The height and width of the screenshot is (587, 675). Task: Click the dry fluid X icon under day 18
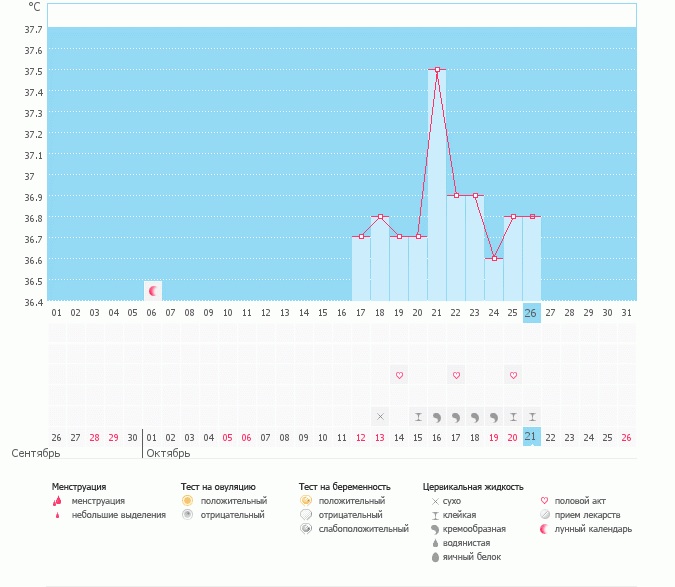click(x=380, y=416)
